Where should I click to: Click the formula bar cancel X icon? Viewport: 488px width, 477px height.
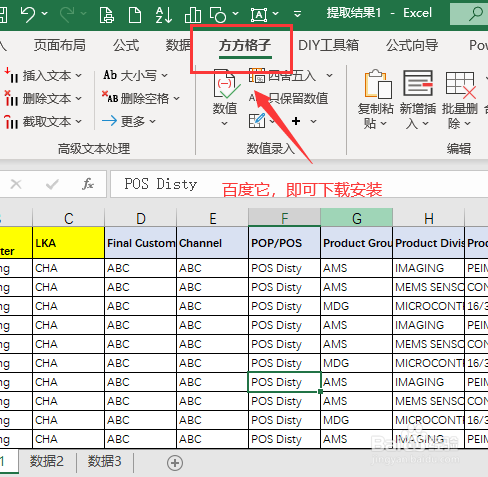tap(16, 184)
